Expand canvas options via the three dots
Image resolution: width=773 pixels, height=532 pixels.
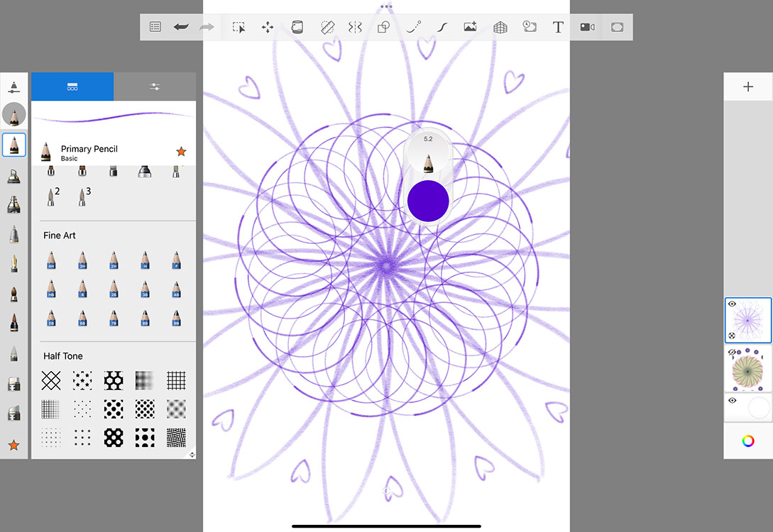tap(386, 6)
